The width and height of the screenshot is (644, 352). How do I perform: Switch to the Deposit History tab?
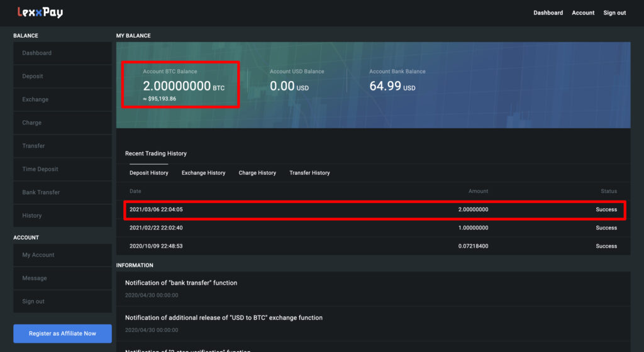[x=148, y=173]
